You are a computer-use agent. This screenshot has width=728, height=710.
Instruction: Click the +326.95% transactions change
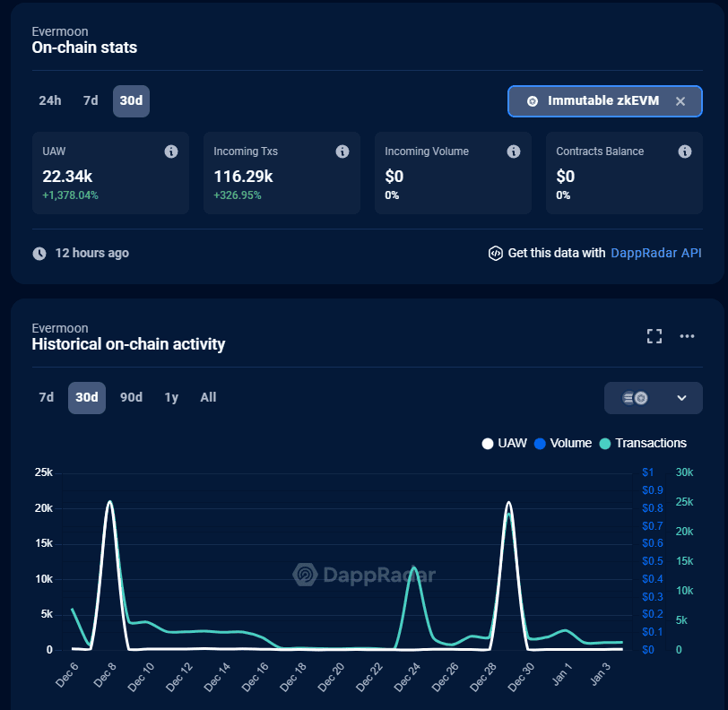click(238, 195)
